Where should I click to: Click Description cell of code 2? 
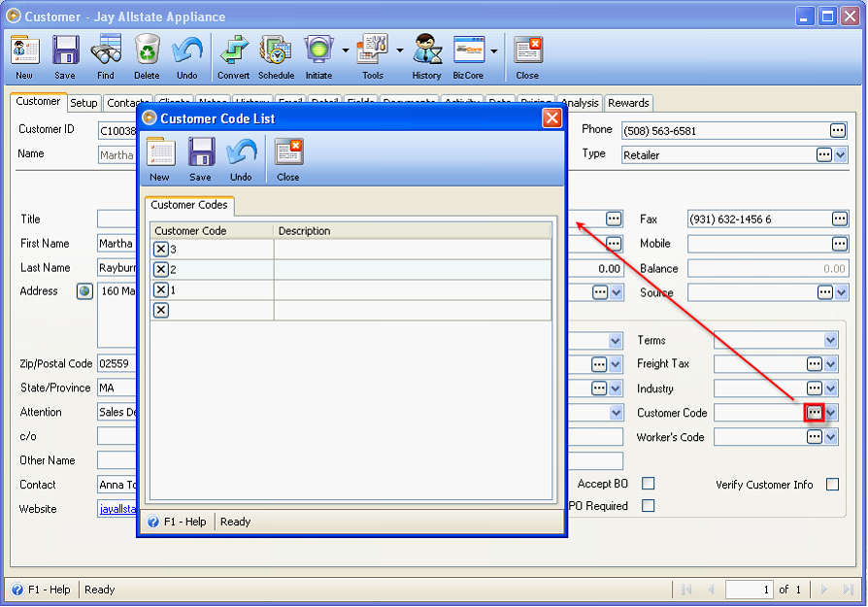coord(413,270)
